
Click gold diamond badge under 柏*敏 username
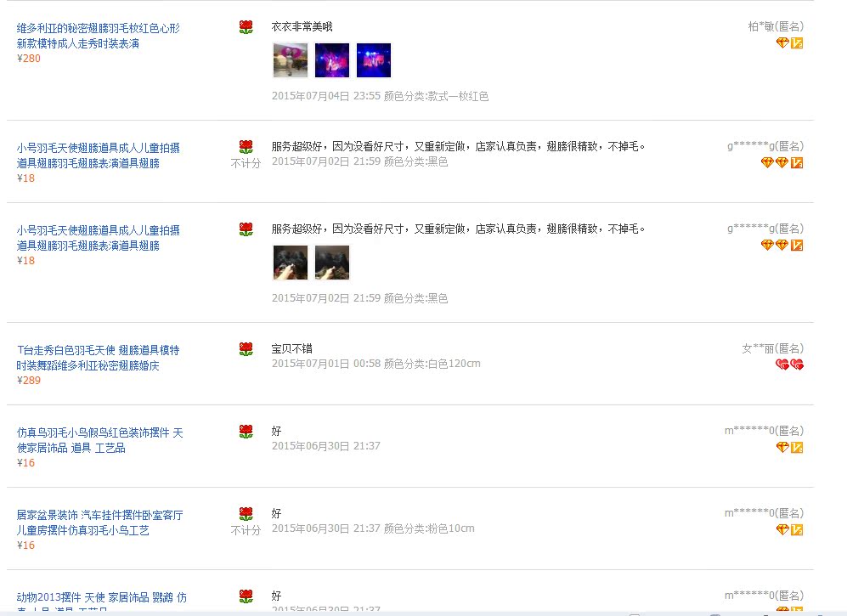point(782,42)
